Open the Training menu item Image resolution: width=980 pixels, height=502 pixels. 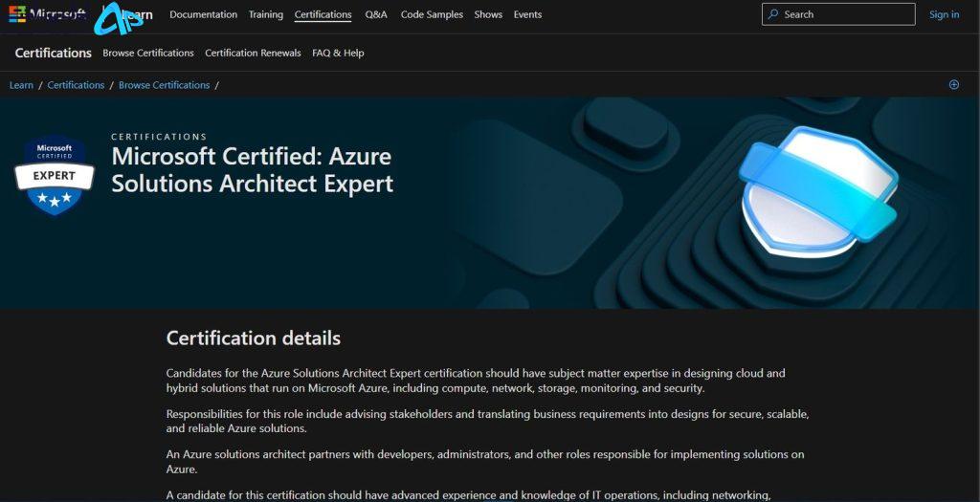click(266, 14)
